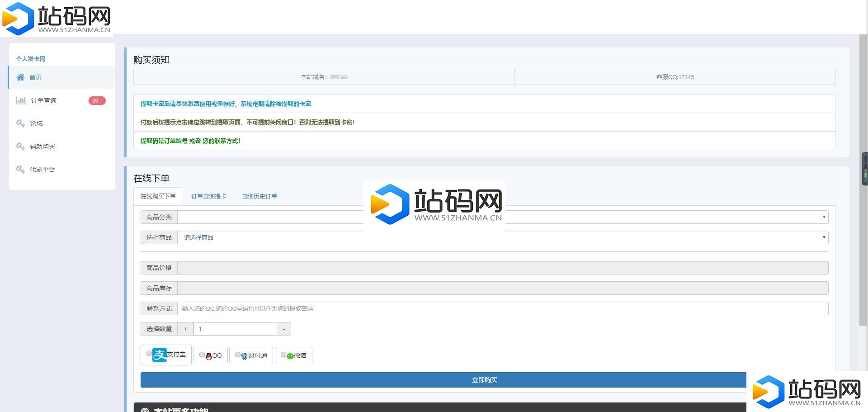Click the Alipay logo icon
Screen dimensions: 868x412
tap(160, 355)
